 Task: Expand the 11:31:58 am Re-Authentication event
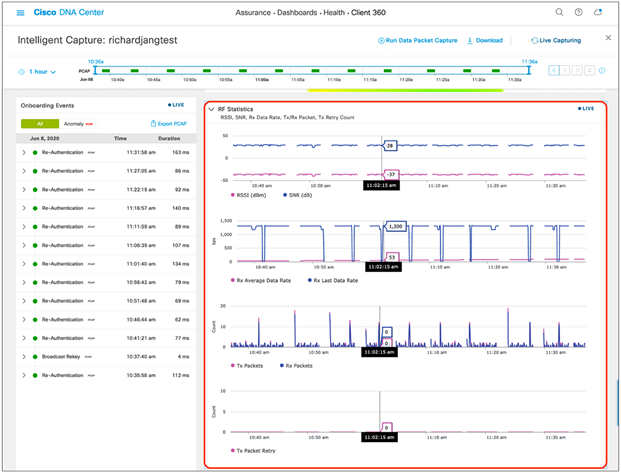(24, 153)
